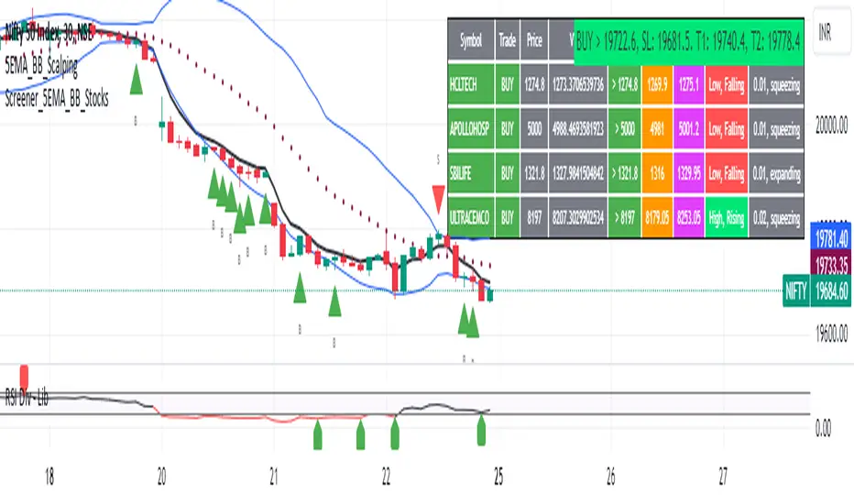Select the HCLTECH symbol cell
This screenshot has width=854, height=504.
click(471, 84)
